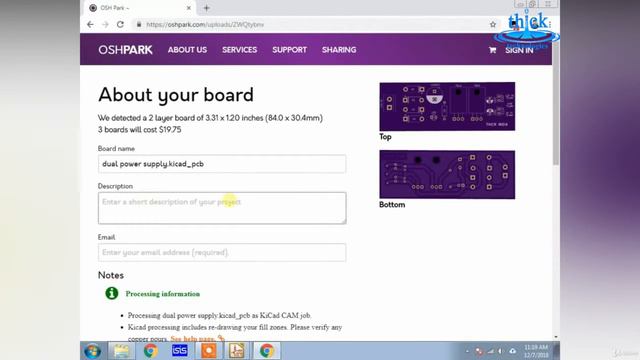Open the Support menu
Viewport: 640px width, 360px height.
tap(289, 50)
